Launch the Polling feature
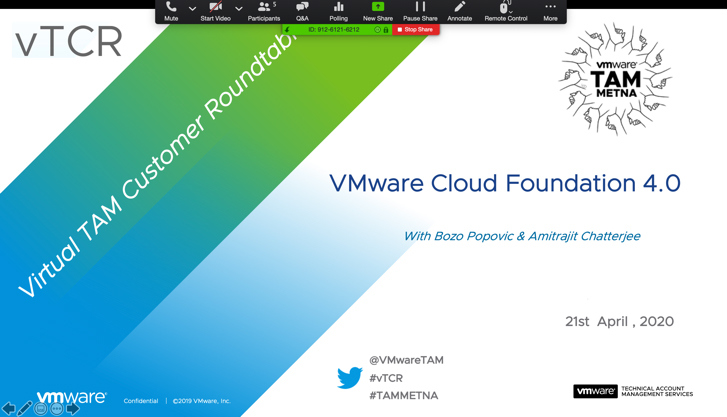 (338, 11)
